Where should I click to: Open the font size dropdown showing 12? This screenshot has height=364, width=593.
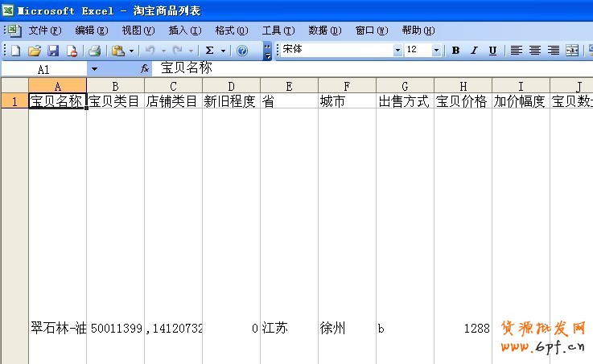[437, 51]
